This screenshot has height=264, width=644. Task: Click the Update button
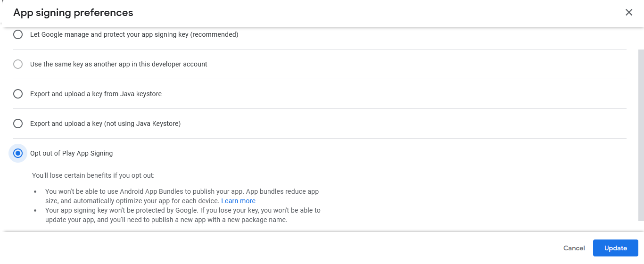pyautogui.click(x=615, y=248)
